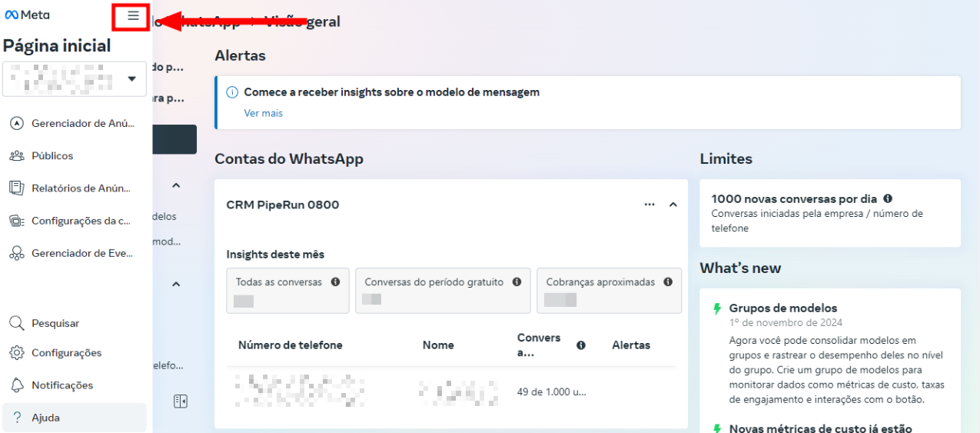Toggle the sidebar collapse panel icon
This screenshot has width=980, height=433.
click(181, 401)
